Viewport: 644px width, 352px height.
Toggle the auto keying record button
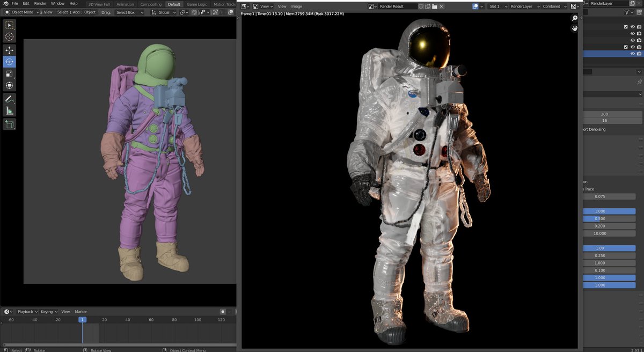click(223, 312)
